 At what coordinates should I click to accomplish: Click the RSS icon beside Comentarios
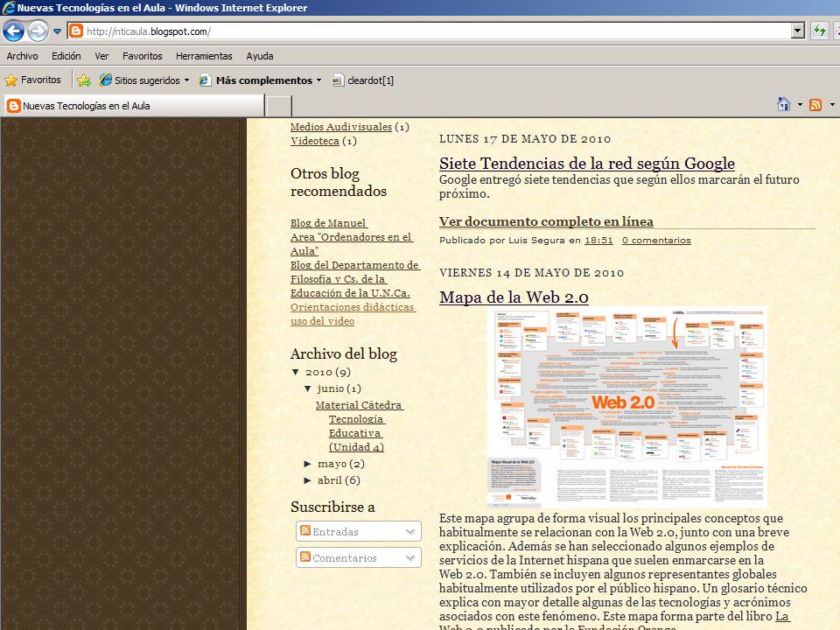coord(305,556)
